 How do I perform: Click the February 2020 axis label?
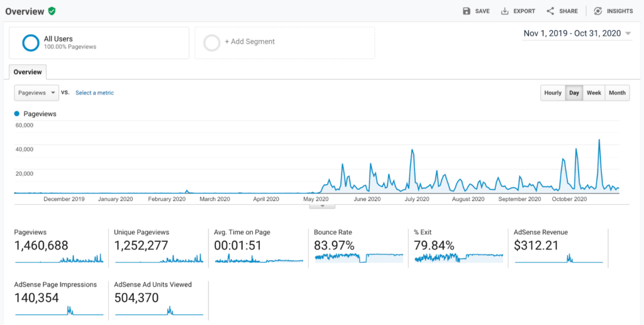167,199
